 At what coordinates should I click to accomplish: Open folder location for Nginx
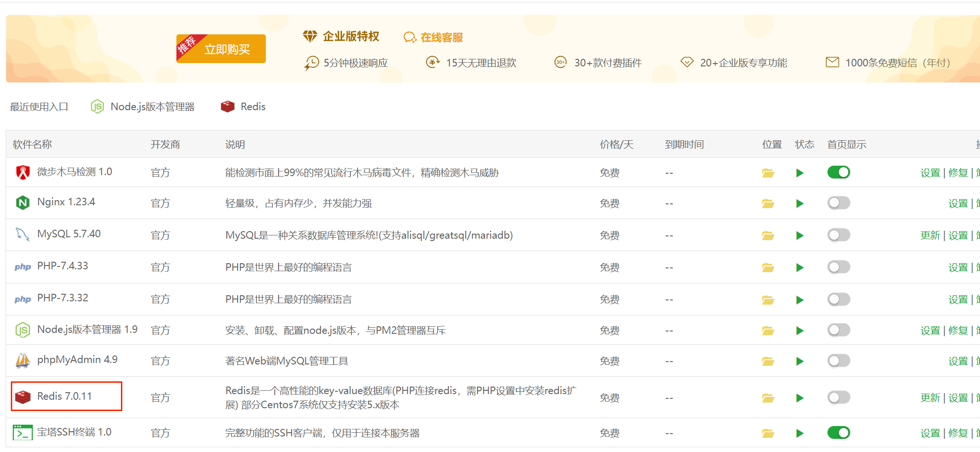click(x=768, y=203)
